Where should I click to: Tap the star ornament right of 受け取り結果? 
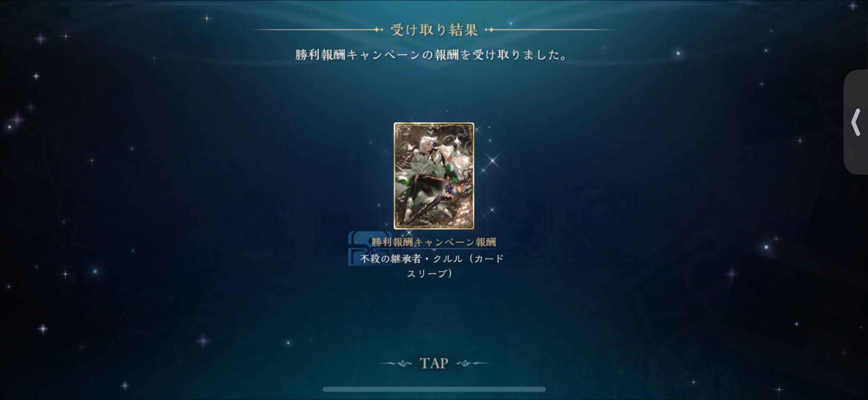pos(489,30)
